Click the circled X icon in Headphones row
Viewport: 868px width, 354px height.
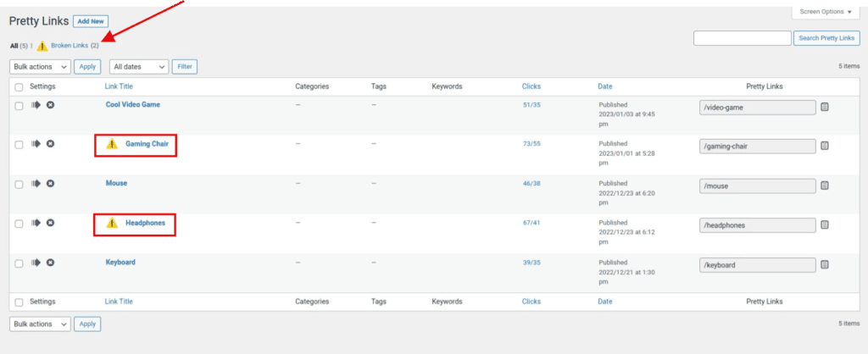tap(50, 223)
